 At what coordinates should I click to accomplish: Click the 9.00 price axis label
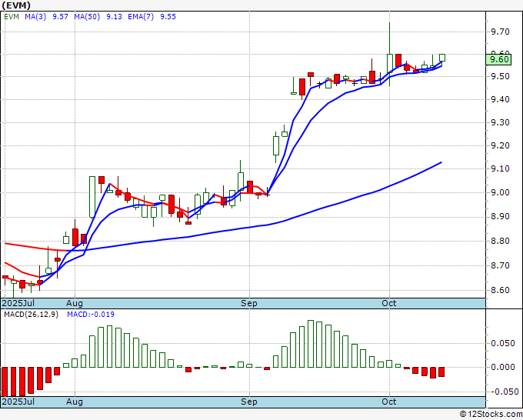(500, 193)
